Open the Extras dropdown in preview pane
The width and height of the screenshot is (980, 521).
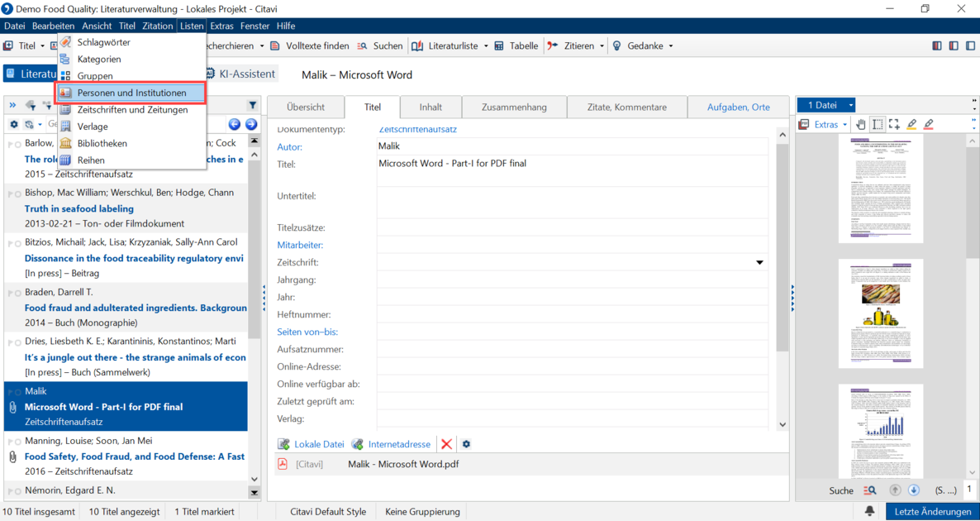point(845,125)
